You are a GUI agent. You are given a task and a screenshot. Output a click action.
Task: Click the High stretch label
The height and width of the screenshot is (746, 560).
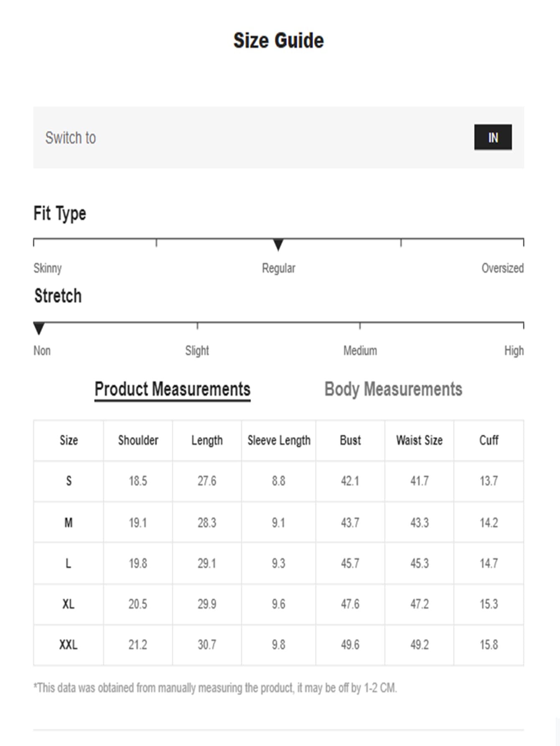coord(514,351)
